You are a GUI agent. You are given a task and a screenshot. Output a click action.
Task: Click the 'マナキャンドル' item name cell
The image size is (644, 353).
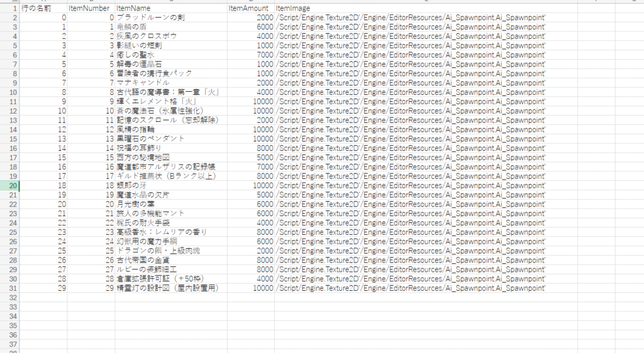(171, 83)
